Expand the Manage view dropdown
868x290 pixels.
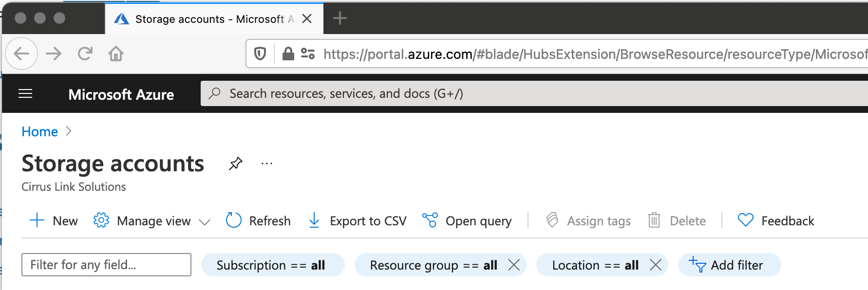(152, 221)
